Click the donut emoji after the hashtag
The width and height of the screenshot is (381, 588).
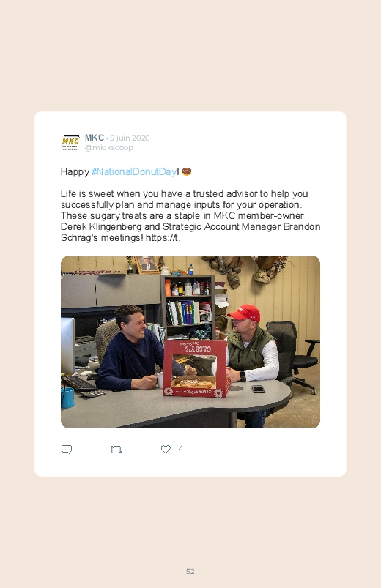[187, 171]
